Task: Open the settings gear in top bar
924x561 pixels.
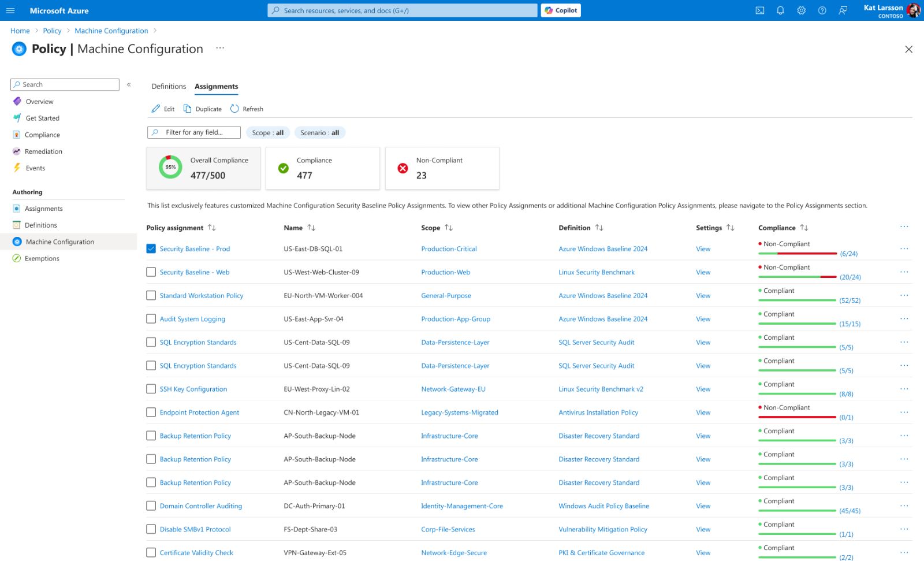Action: click(801, 10)
